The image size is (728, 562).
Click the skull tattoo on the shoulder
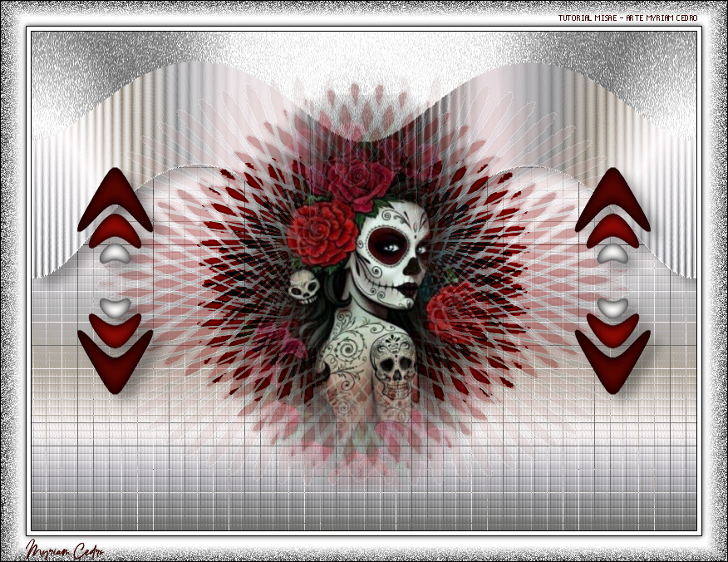coord(393,367)
